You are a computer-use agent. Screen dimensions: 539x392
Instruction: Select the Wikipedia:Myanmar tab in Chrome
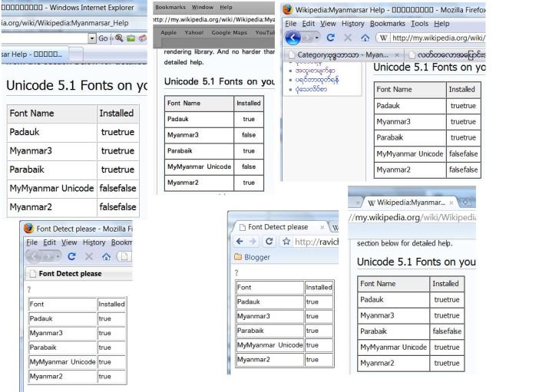410,203
